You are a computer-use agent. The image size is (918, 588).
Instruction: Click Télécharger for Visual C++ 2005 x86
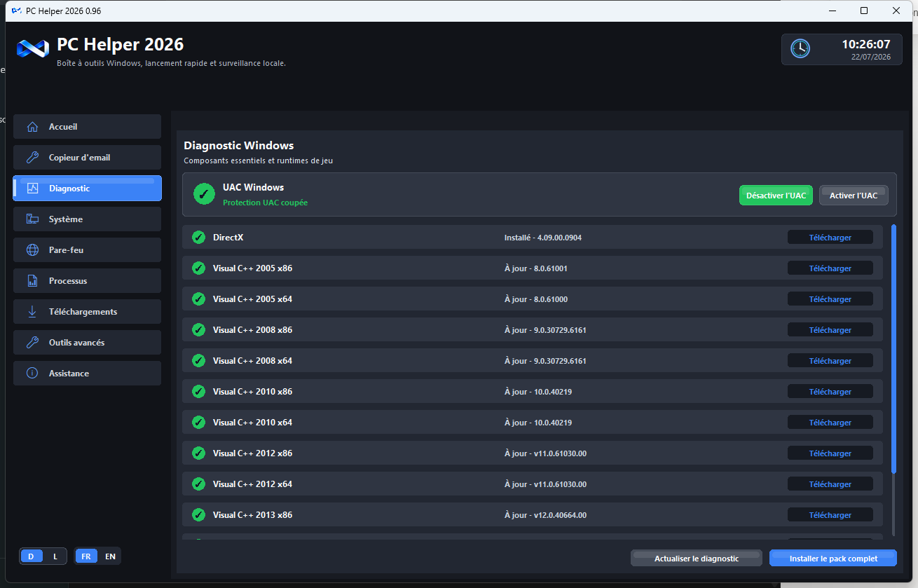pos(830,268)
